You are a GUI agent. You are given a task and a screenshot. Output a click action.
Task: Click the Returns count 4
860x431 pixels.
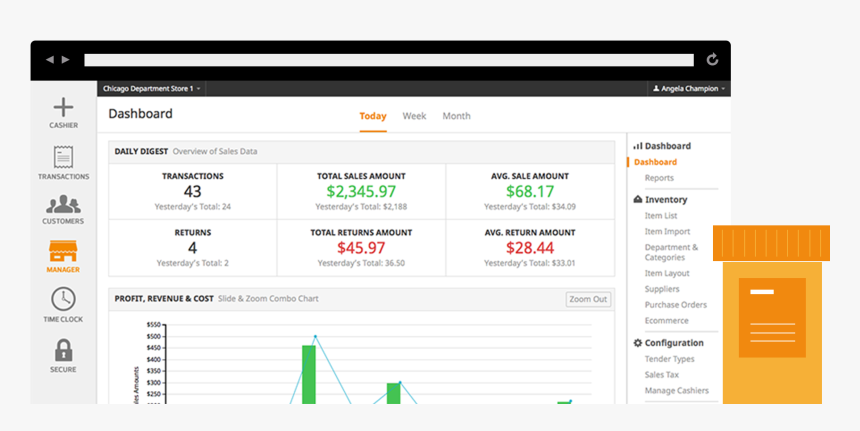point(193,248)
